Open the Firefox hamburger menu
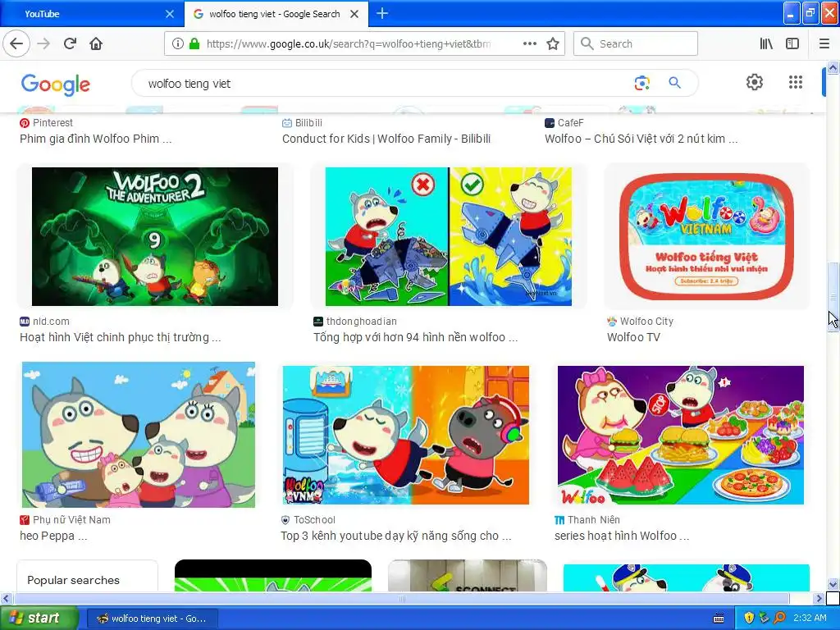The width and height of the screenshot is (840, 630). click(824, 43)
